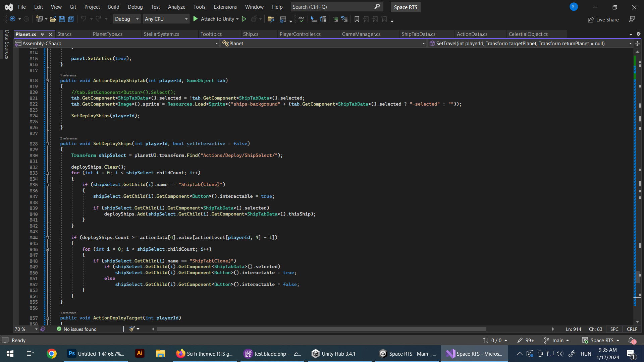Click the Save All toolbar icon
This screenshot has height=362, width=644.
coord(71,19)
